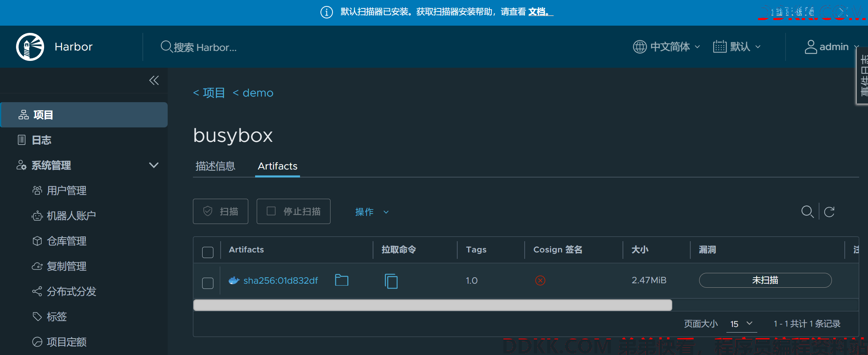Select all artifacts with header checkbox
Image resolution: width=868 pixels, height=355 pixels.
tap(208, 252)
